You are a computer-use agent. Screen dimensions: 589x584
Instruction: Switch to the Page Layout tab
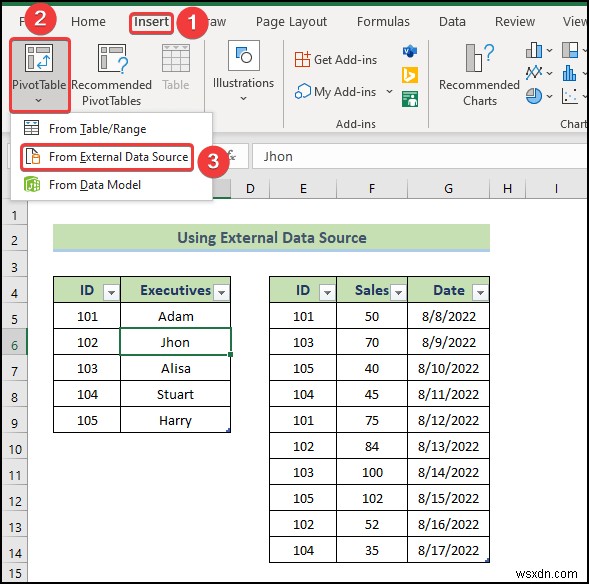pos(291,22)
